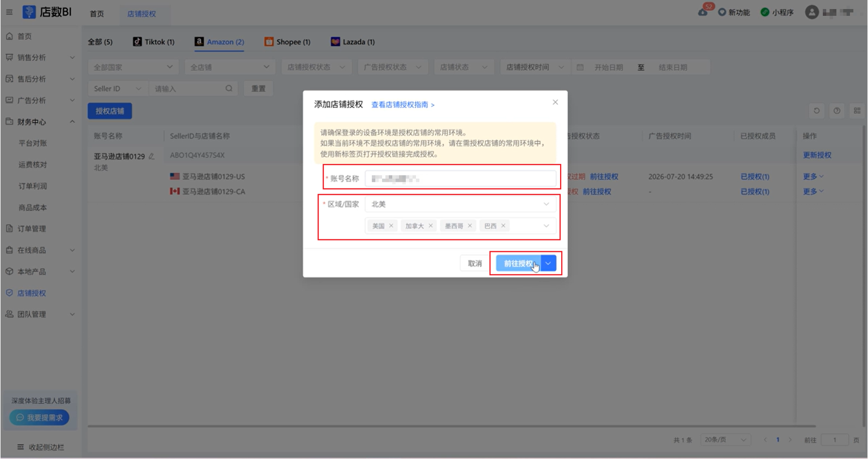The width and height of the screenshot is (868, 459).
Task: Open 更多 menu for CA store row
Action: tap(813, 191)
